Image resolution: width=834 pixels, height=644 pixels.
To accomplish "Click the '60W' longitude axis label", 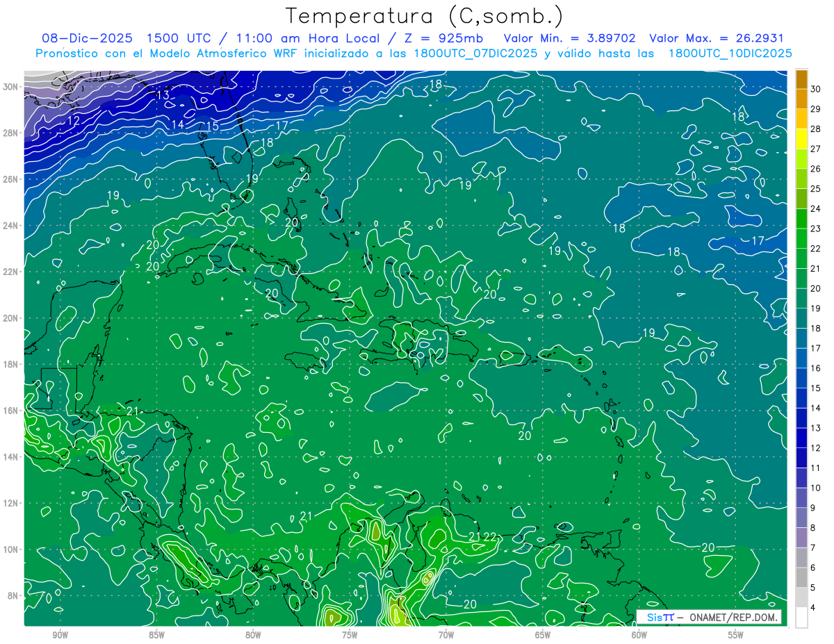I will pos(639,635).
